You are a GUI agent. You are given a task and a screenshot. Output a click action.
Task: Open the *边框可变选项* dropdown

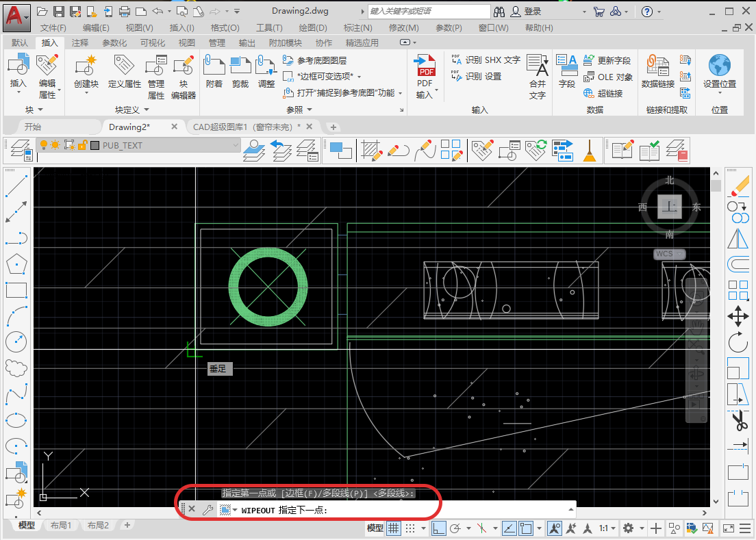(x=360, y=77)
